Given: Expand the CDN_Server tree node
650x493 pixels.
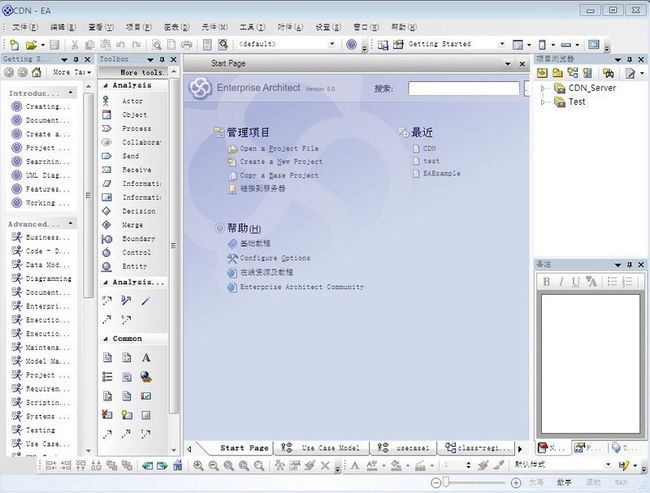Looking at the screenshot, I should [543, 88].
